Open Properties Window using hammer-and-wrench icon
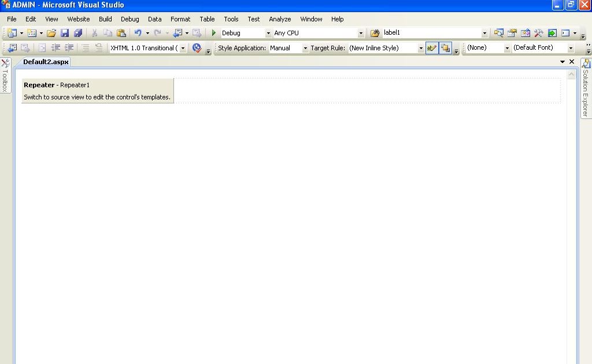Screen dimensions: 592x364 [x=538, y=32]
